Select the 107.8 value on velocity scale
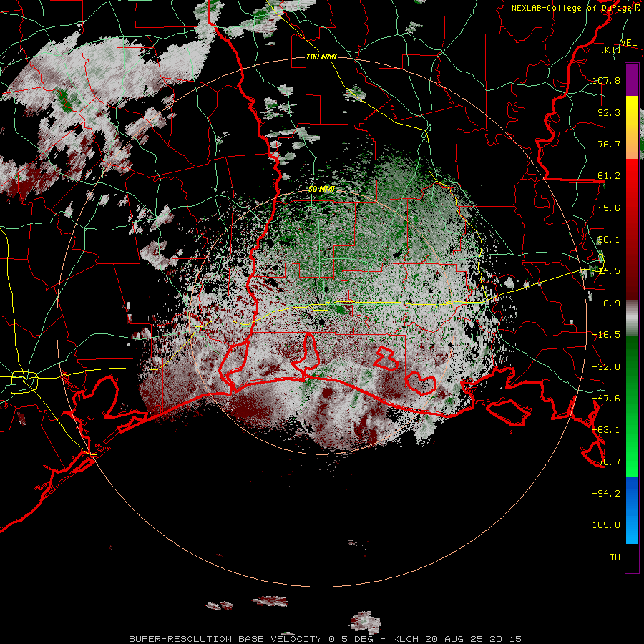The height and width of the screenshot is (644, 644). [x=606, y=80]
